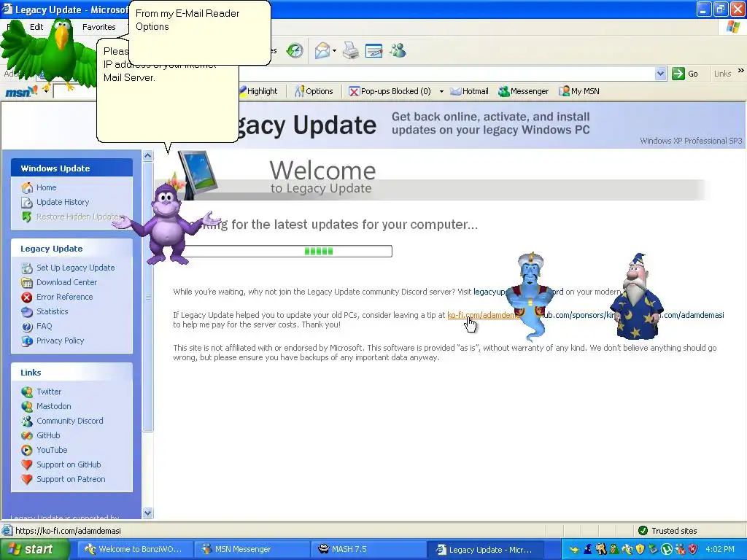The width and height of the screenshot is (747, 560).
Task: Click the Statistics icon
Action: point(27,312)
